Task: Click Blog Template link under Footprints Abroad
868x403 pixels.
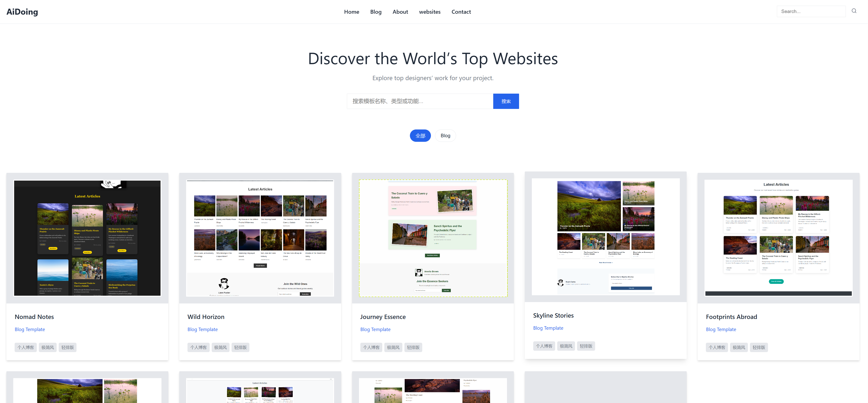Action: (721, 329)
